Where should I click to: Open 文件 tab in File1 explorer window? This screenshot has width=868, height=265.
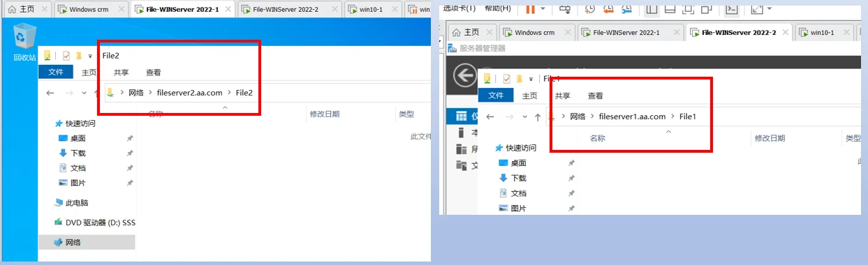496,96
